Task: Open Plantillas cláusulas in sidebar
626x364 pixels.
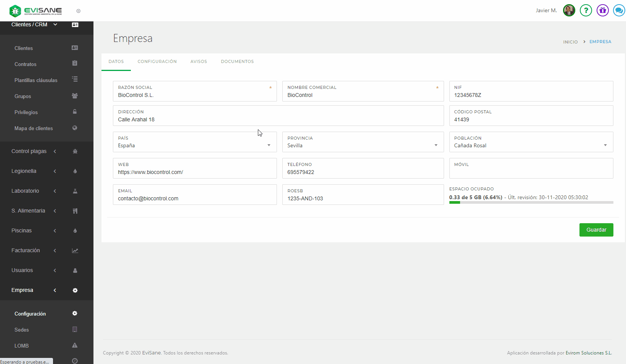Action: [x=36, y=80]
